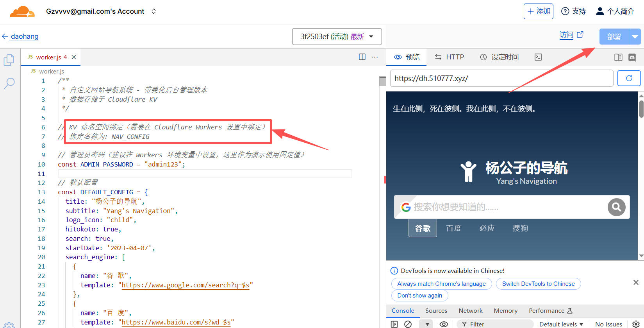Select the 百度 search engine option
Image resolution: width=644 pixels, height=328 pixels.
[x=453, y=228]
